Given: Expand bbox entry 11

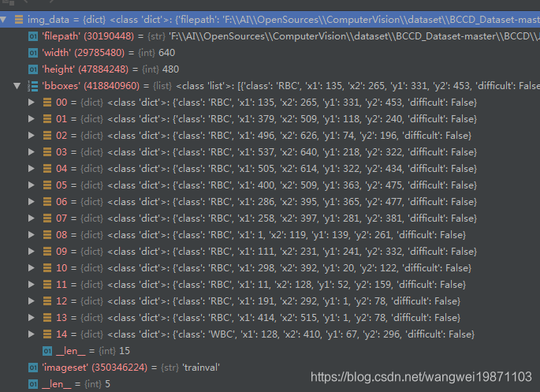Looking at the screenshot, I should click(32, 284).
